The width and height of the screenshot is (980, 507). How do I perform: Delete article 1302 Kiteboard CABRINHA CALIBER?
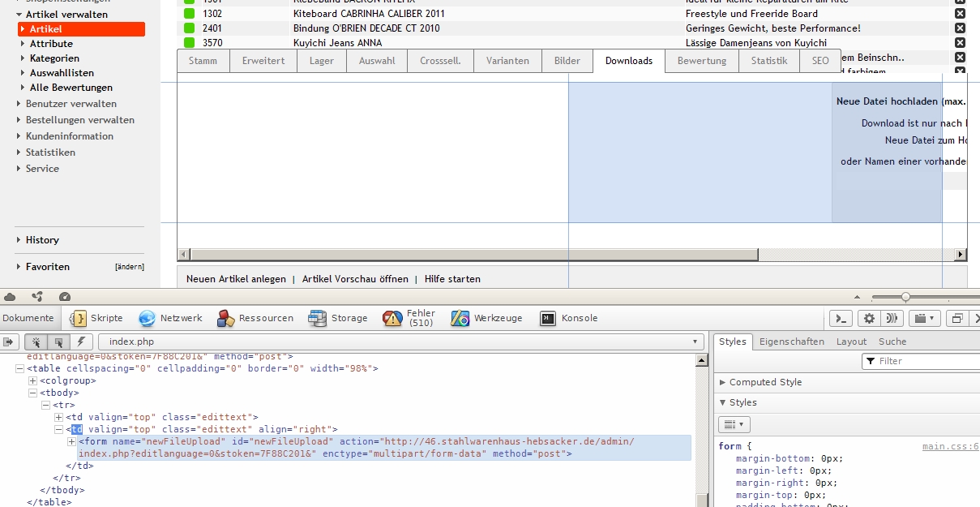click(960, 14)
